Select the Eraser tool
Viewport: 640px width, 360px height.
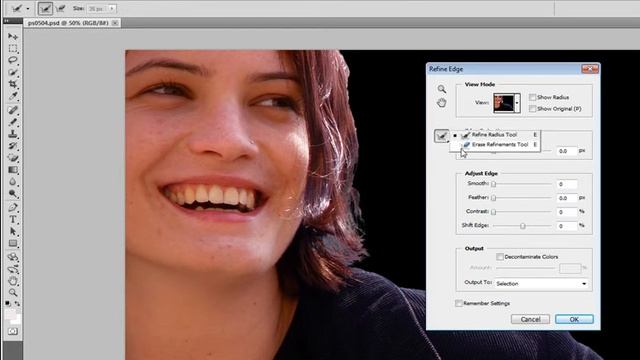pos(13,158)
